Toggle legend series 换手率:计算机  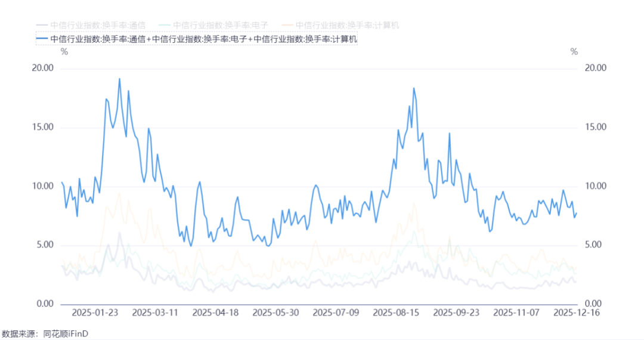(x=340, y=26)
